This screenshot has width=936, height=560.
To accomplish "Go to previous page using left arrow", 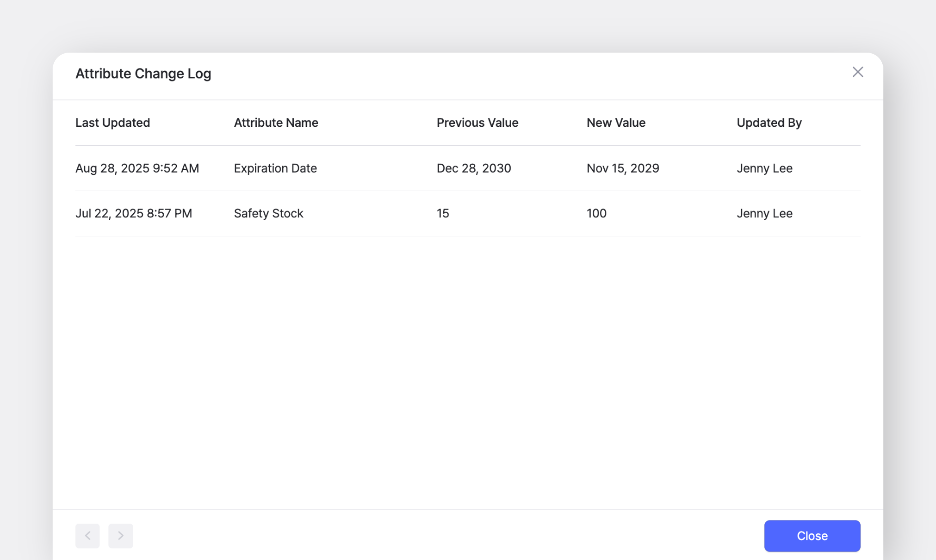I will pyautogui.click(x=87, y=535).
